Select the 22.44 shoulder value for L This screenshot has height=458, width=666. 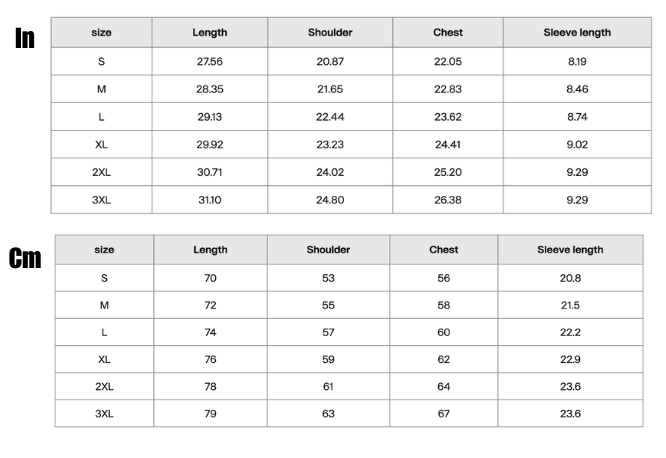(x=330, y=117)
